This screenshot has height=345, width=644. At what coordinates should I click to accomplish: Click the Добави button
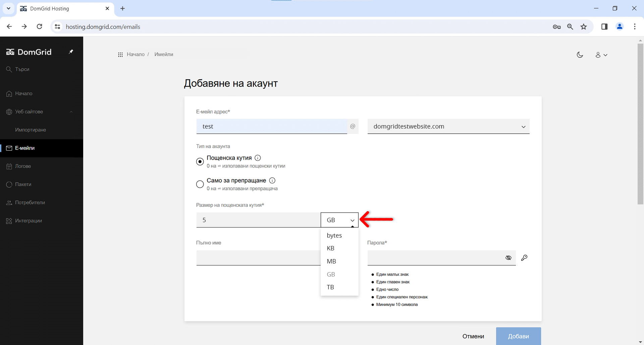point(519,336)
